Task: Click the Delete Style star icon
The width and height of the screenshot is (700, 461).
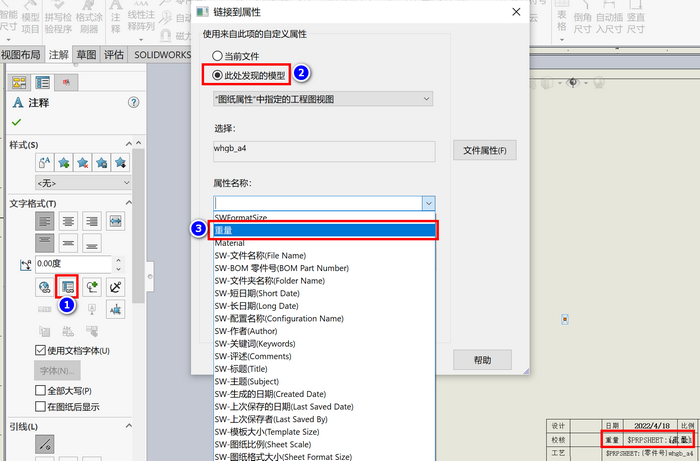Action: 83,162
